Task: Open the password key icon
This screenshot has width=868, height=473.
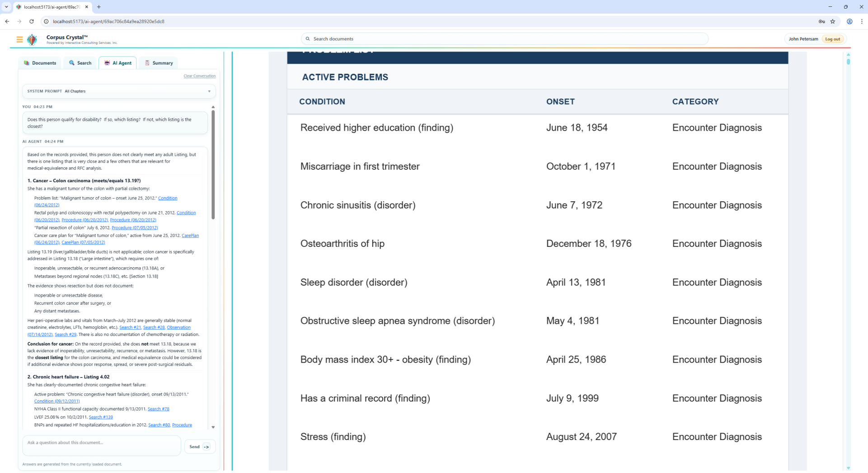Action: coord(821,21)
